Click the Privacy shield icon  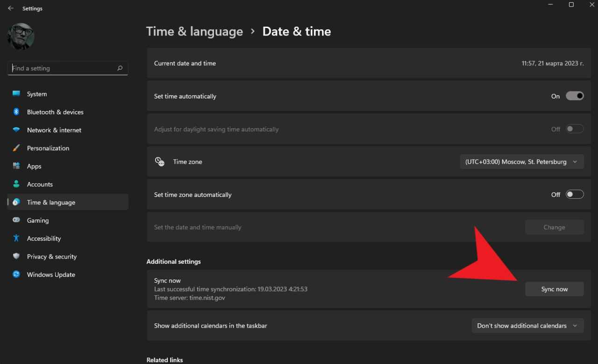click(x=16, y=256)
